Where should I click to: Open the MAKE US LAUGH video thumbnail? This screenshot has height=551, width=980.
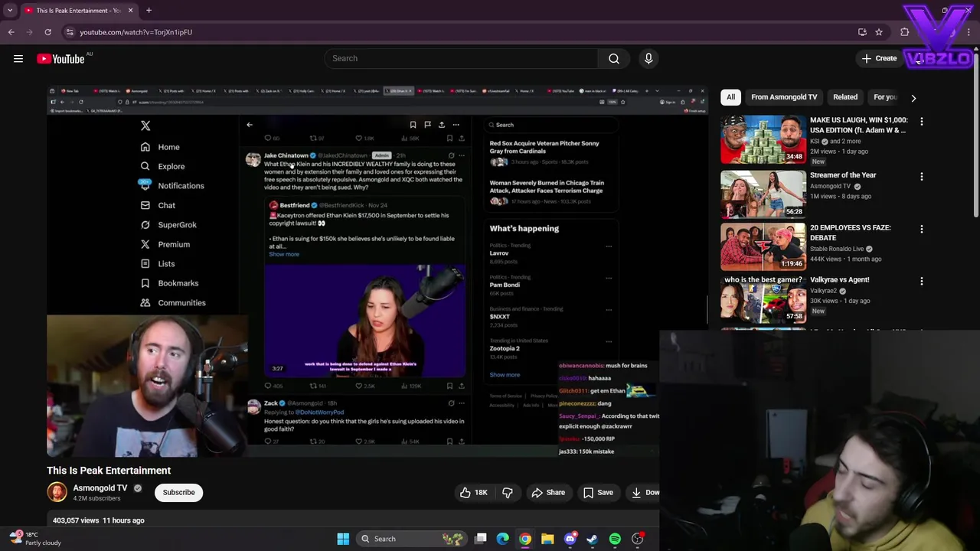tap(763, 139)
